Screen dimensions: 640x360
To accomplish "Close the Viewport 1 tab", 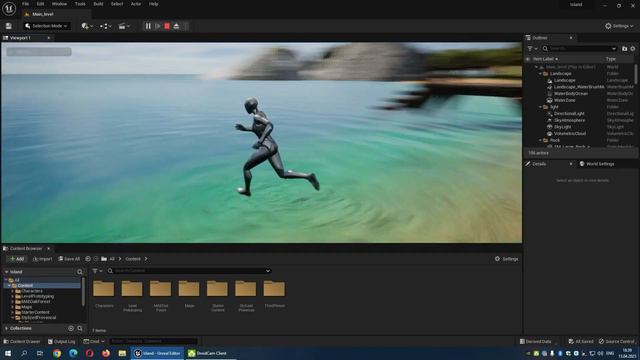I will [x=49, y=38].
